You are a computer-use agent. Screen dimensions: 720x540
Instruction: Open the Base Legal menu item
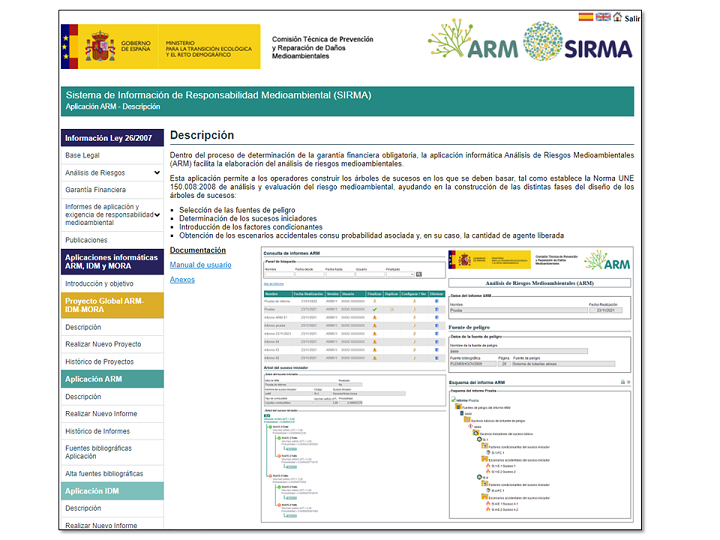point(82,156)
